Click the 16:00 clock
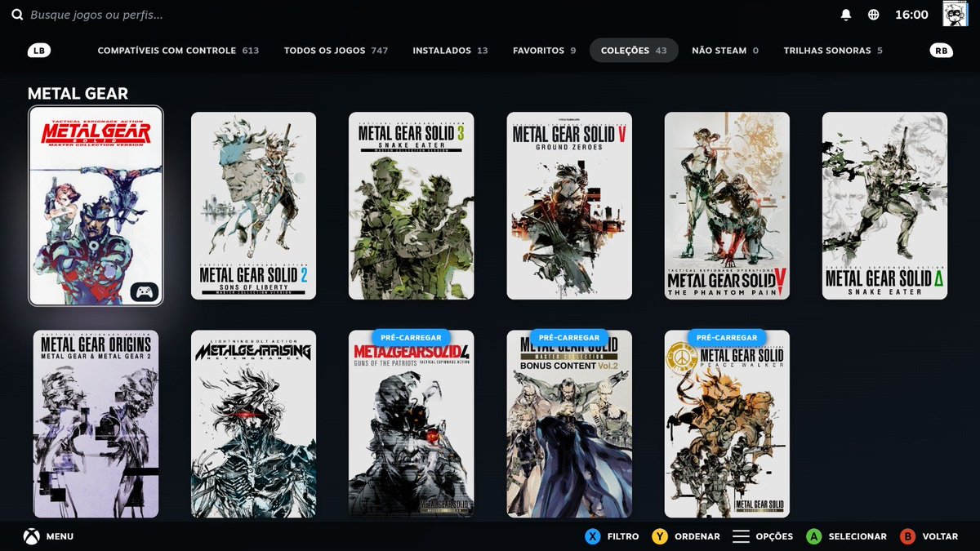The height and width of the screenshot is (551, 980). click(911, 15)
